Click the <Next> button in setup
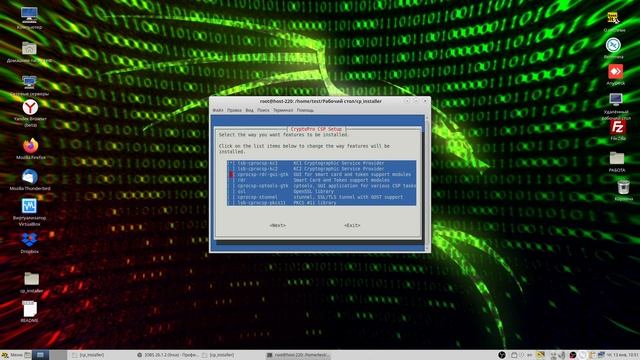Screen dimensions: 640x360 278,225
